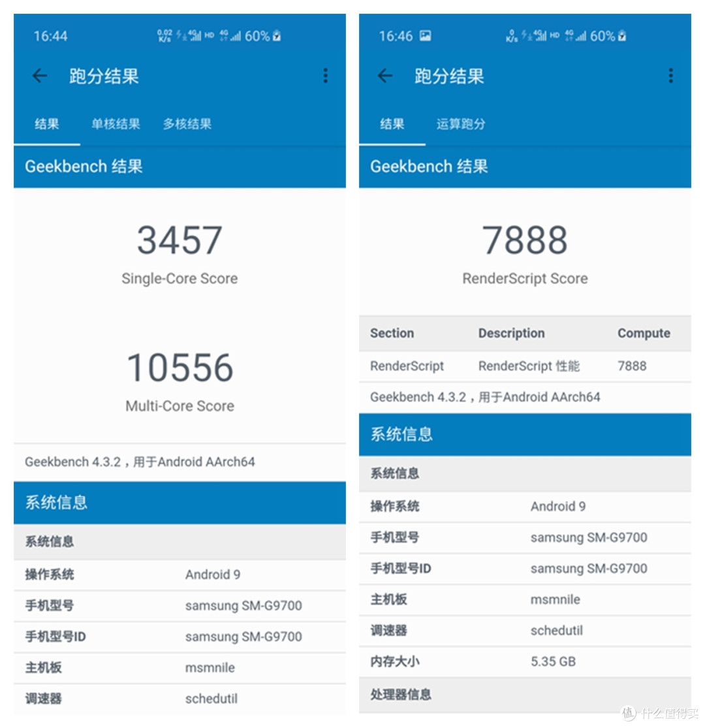Image resolution: width=705 pixels, height=728 pixels.
Task: Select the 结果 tab on the left screen
Action: coord(47,124)
